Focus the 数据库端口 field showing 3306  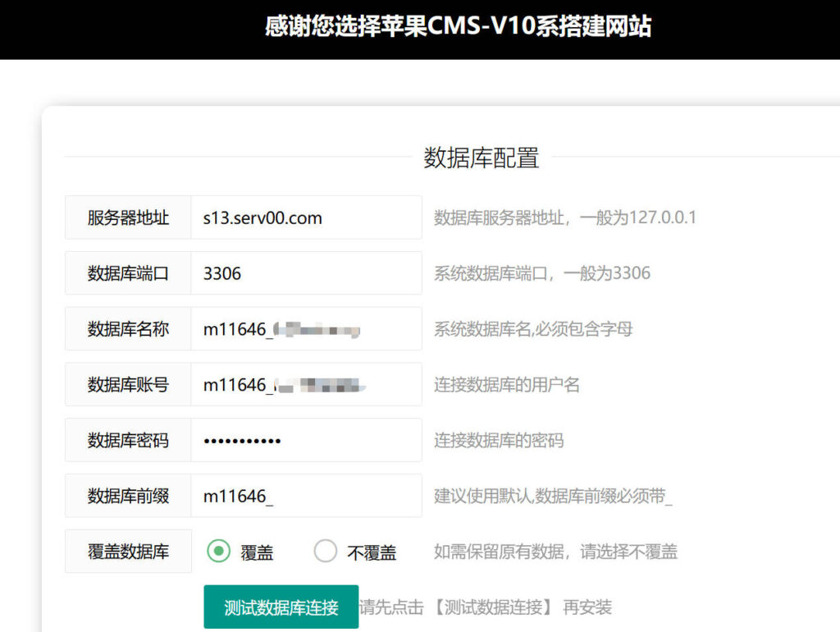click(305, 273)
